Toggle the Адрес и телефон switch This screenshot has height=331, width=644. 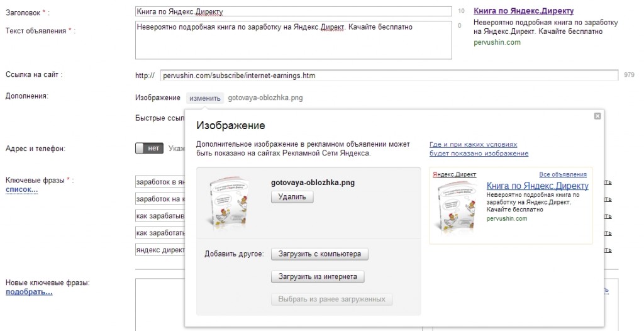[150, 149]
